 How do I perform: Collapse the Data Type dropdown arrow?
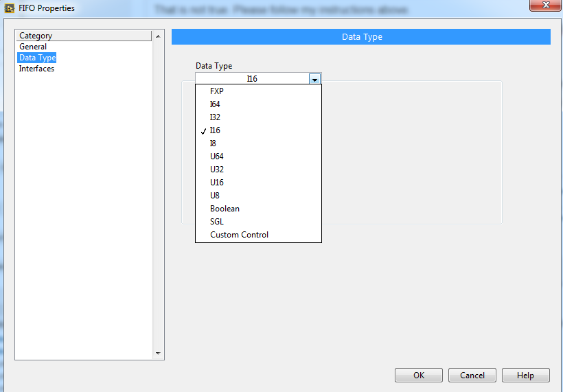pos(314,79)
